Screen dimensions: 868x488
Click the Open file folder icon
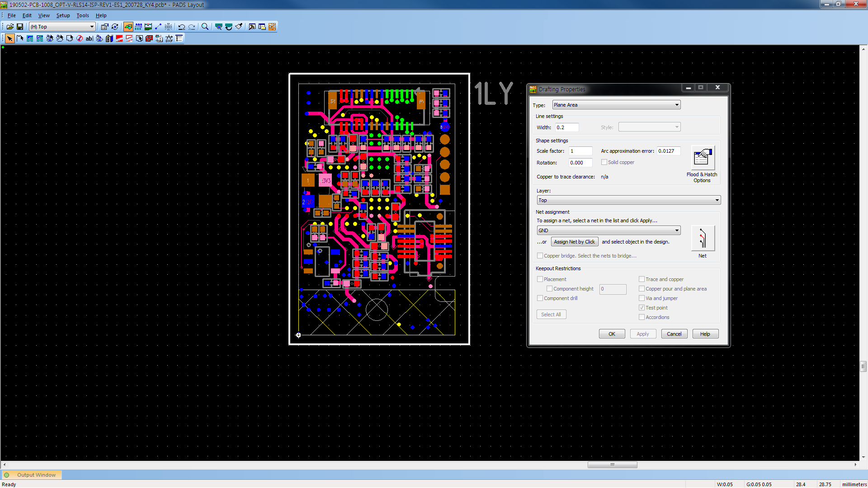coord(10,27)
